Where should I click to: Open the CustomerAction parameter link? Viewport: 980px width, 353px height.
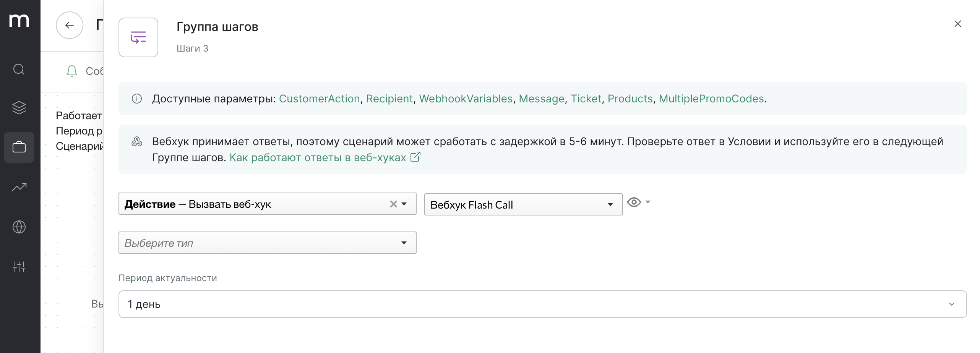point(320,99)
